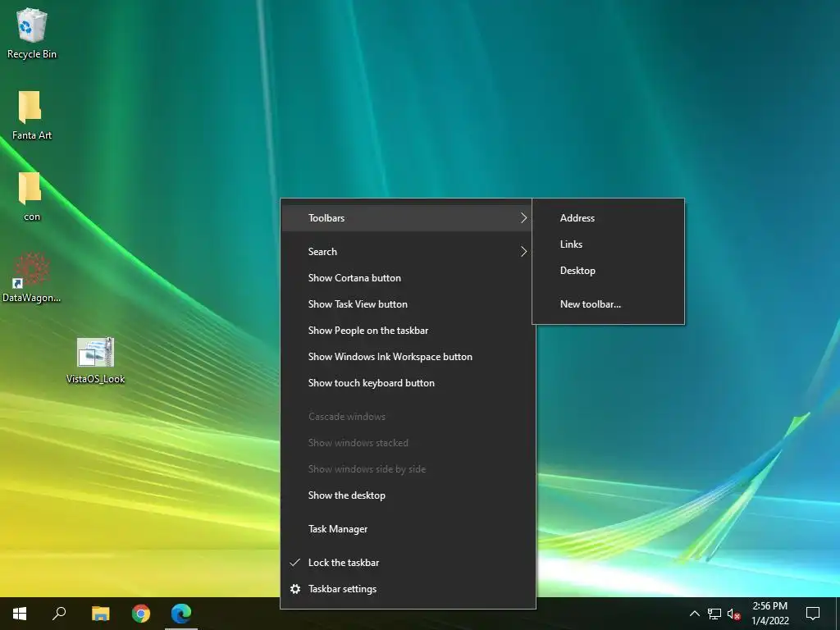Open Task Manager from context menu
The width and height of the screenshot is (840, 630).
click(409, 529)
